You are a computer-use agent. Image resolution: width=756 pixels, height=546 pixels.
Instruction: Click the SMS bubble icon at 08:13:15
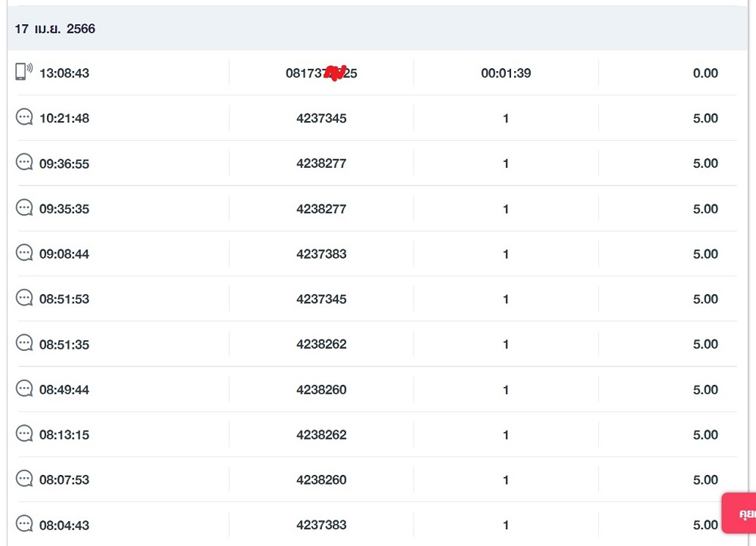click(25, 434)
